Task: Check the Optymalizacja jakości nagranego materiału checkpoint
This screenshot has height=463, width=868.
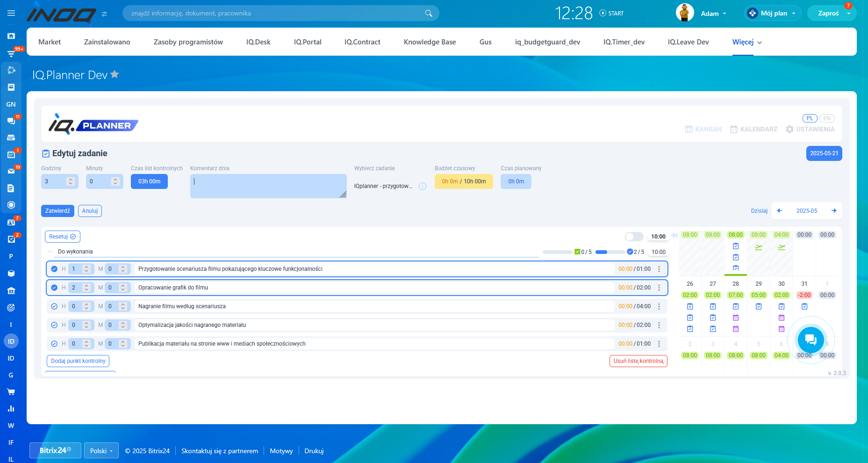Action: 54,325
